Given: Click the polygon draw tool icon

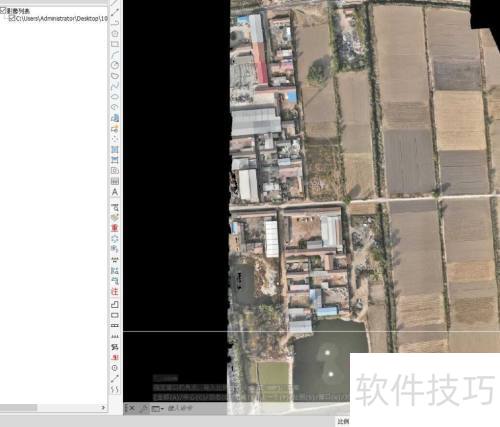Looking at the screenshot, I should click(115, 34).
